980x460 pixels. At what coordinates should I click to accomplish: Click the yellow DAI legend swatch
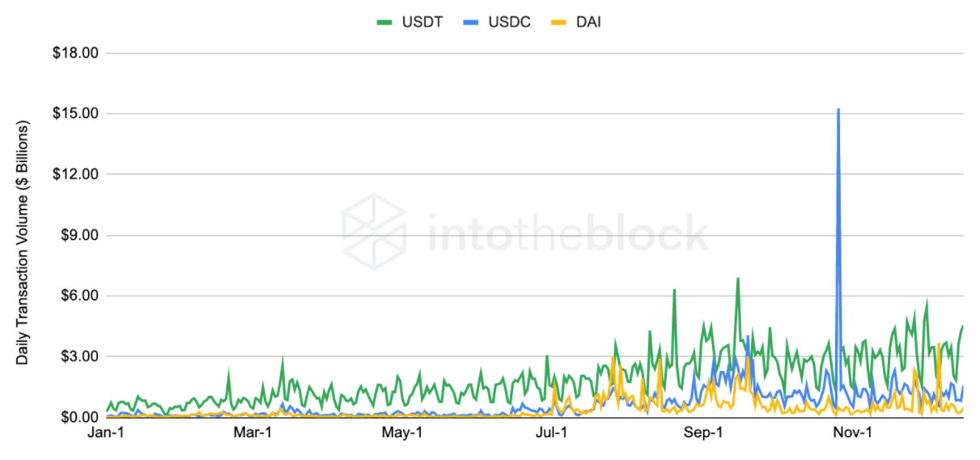click(559, 23)
